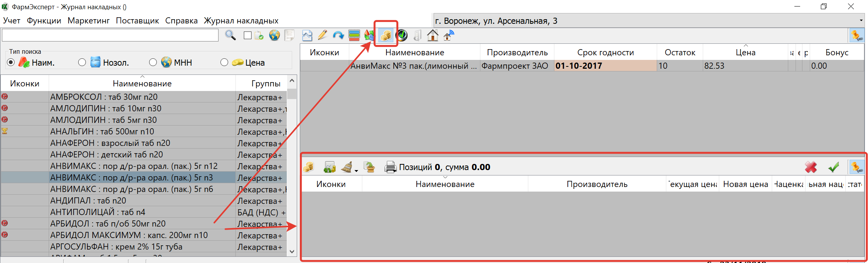
Task: Click the magnifying glass search icon
Action: [230, 35]
